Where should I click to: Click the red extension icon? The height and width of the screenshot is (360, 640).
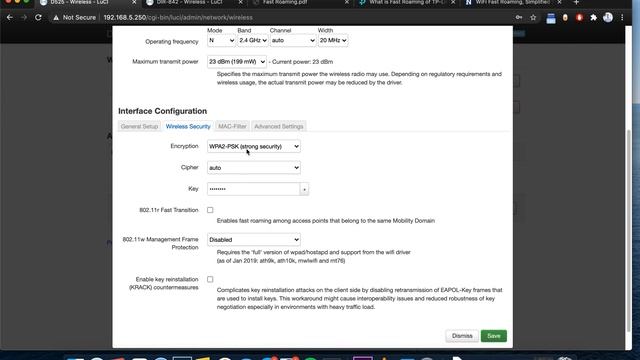click(x=579, y=18)
